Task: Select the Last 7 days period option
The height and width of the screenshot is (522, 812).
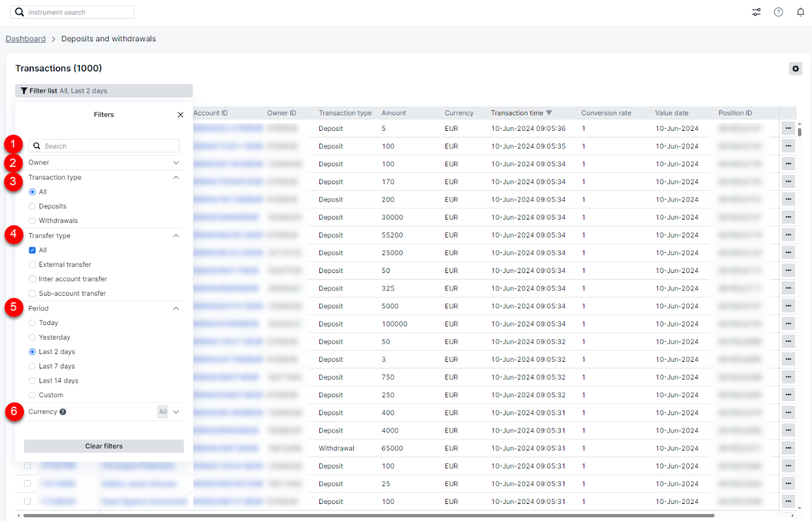Action: click(x=32, y=366)
